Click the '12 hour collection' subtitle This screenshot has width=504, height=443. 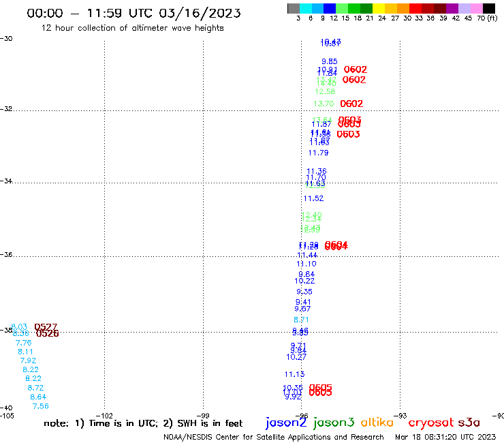[x=132, y=28]
